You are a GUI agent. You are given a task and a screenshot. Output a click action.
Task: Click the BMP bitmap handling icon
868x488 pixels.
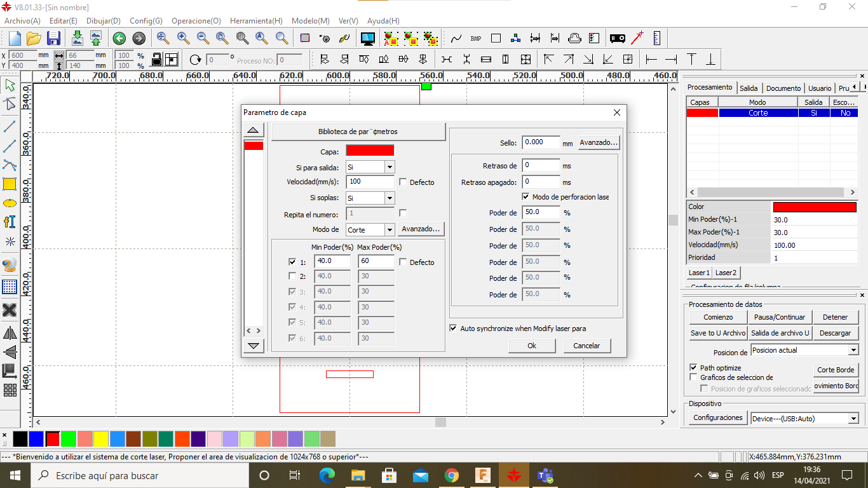tap(476, 38)
